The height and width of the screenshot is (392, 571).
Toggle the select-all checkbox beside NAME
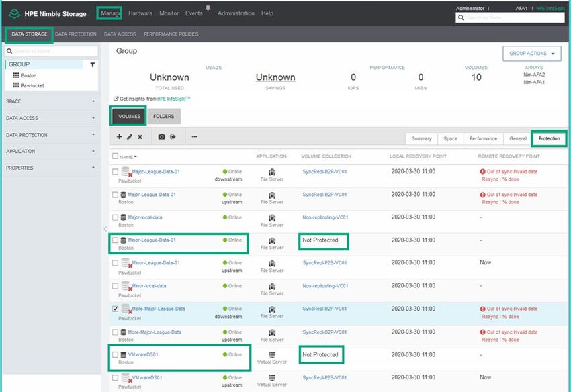[115, 156]
